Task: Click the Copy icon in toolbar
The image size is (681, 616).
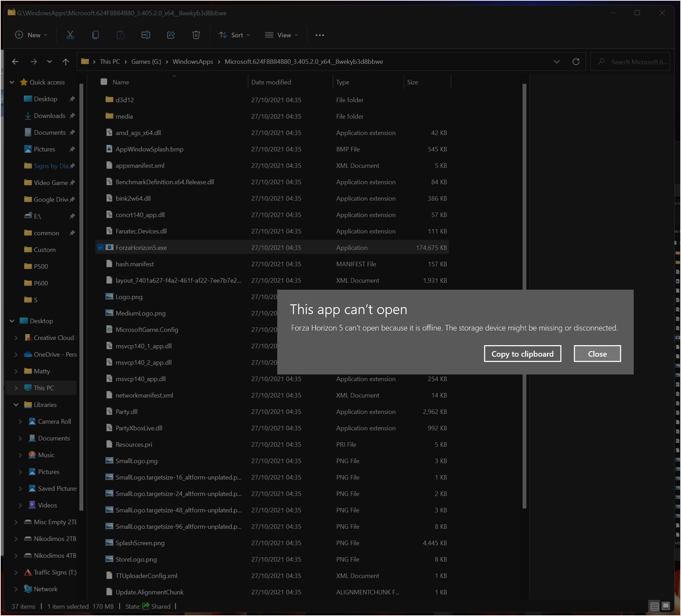Action: pyautogui.click(x=95, y=35)
